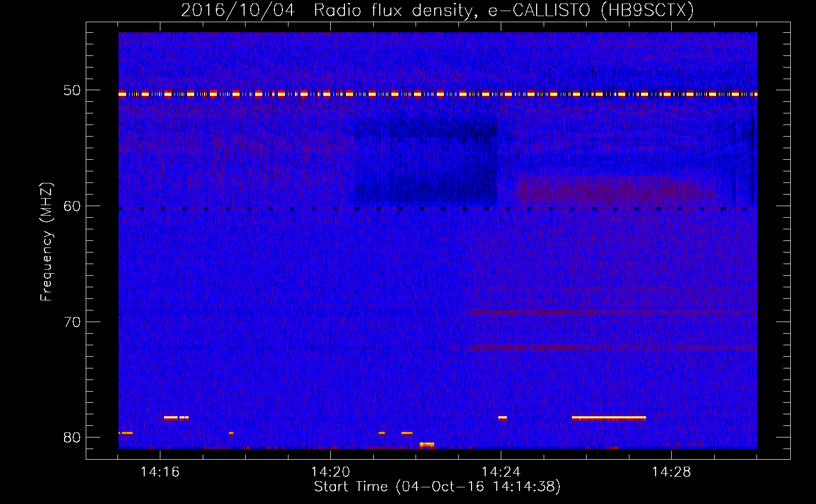Screen dimensions: 816x504
Task: Click the 50 frequency tick label
Action: point(72,90)
